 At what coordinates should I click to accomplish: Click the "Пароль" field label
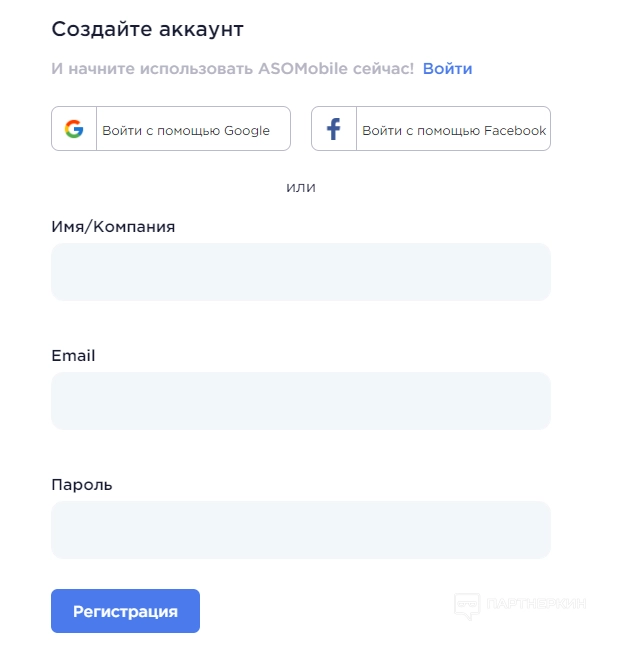(x=82, y=484)
